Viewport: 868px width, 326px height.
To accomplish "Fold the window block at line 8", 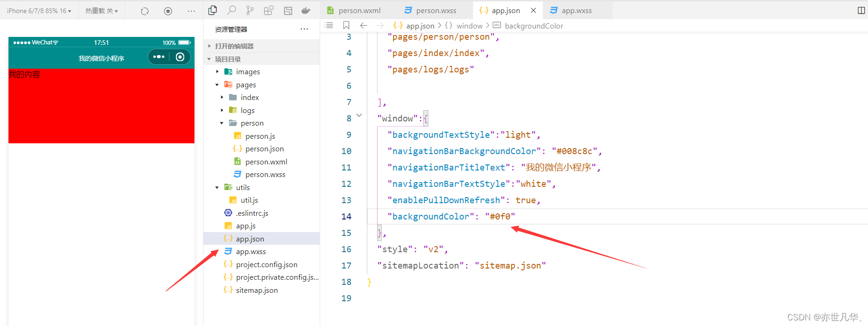I will 359,115.
